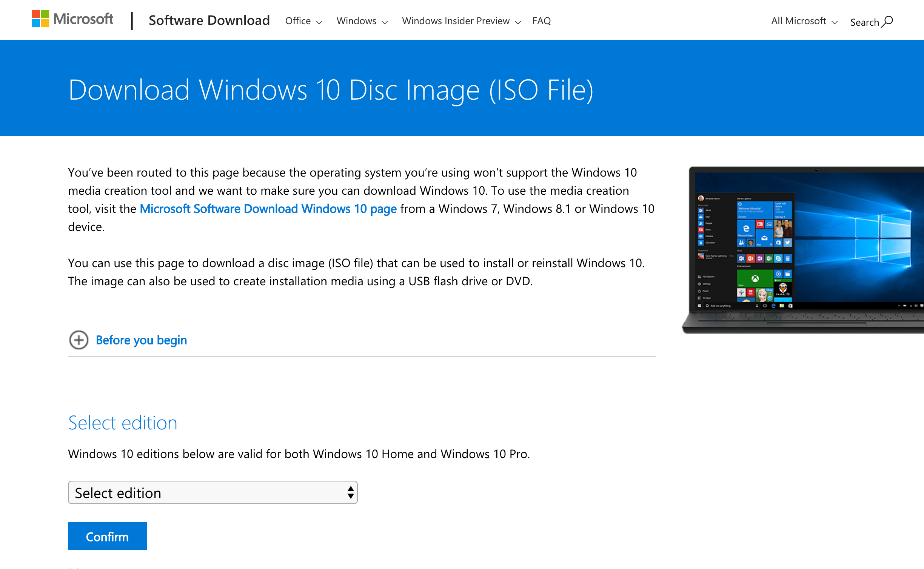Open Microsoft Software Download Windows 10 page link
The width and height of the screenshot is (924, 569).
[x=268, y=209]
